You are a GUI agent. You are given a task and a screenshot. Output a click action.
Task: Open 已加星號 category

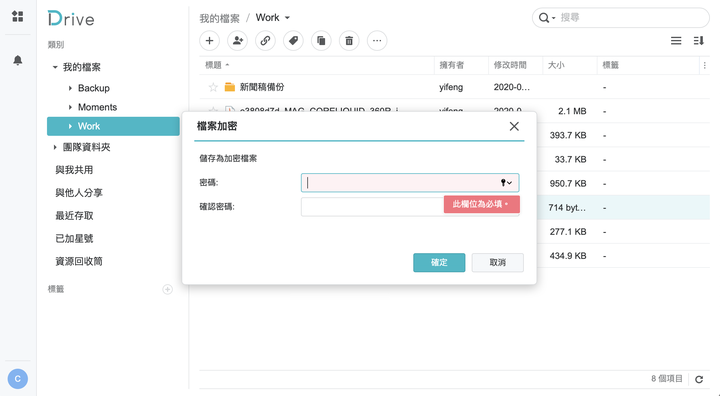click(x=74, y=239)
